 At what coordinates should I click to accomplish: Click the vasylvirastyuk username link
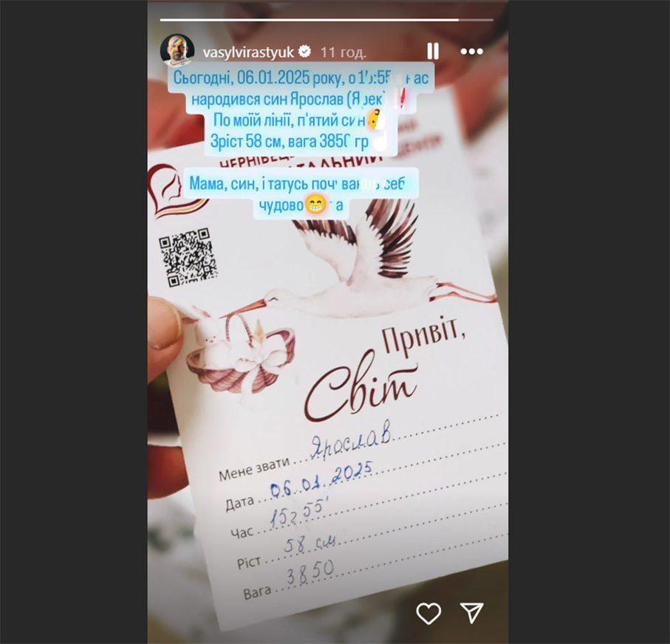(x=248, y=52)
